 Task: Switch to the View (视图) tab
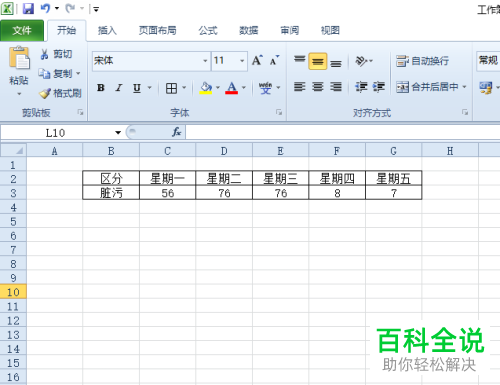coord(330,30)
